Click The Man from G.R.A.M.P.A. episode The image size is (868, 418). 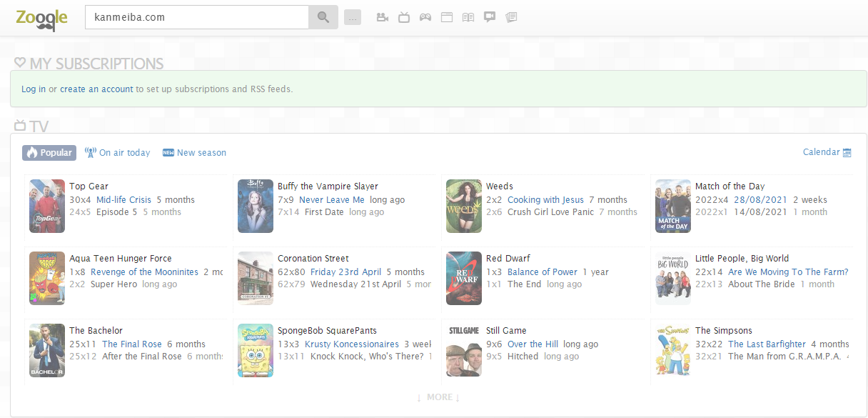(784, 357)
